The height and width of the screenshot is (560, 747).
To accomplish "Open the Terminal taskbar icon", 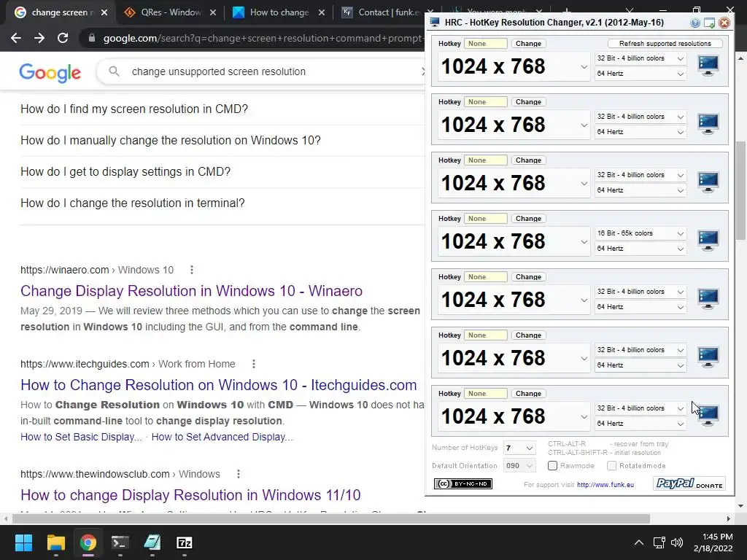I will point(120,542).
